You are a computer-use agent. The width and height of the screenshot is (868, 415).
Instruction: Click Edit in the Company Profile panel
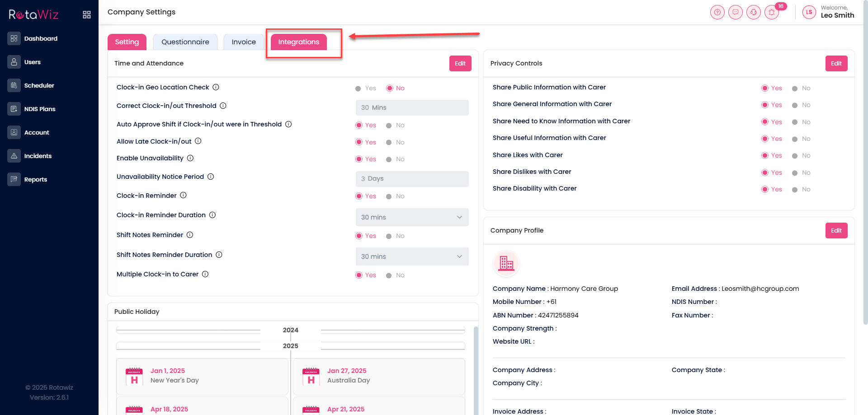point(836,231)
